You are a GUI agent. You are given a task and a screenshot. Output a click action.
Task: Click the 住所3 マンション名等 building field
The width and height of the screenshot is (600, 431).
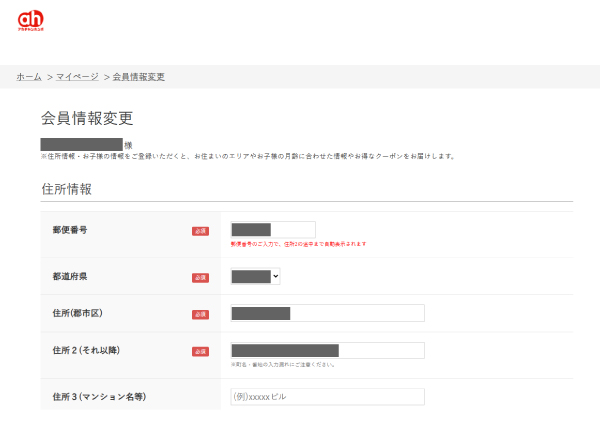pyautogui.click(x=328, y=397)
